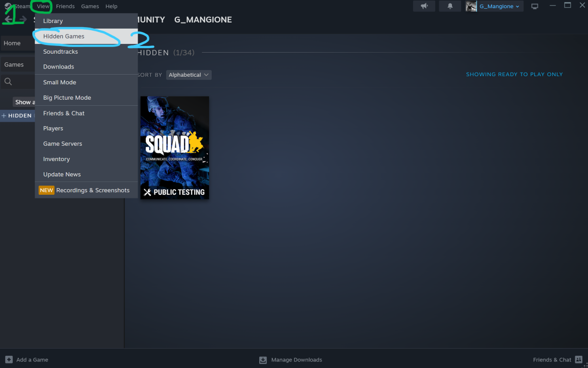
Task: Select Soundtracks in the View menu
Action: tap(86, 52)
